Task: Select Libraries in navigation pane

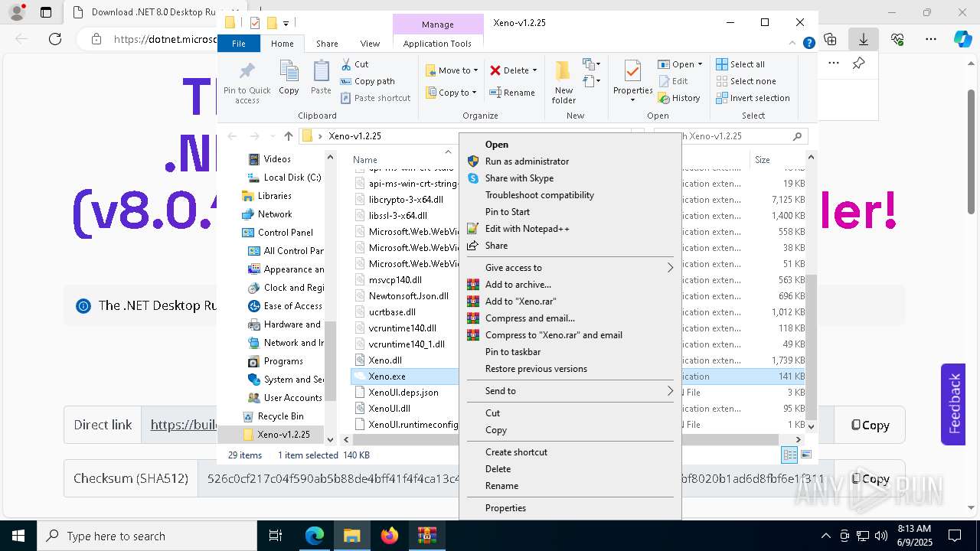Action: (274, 196)
